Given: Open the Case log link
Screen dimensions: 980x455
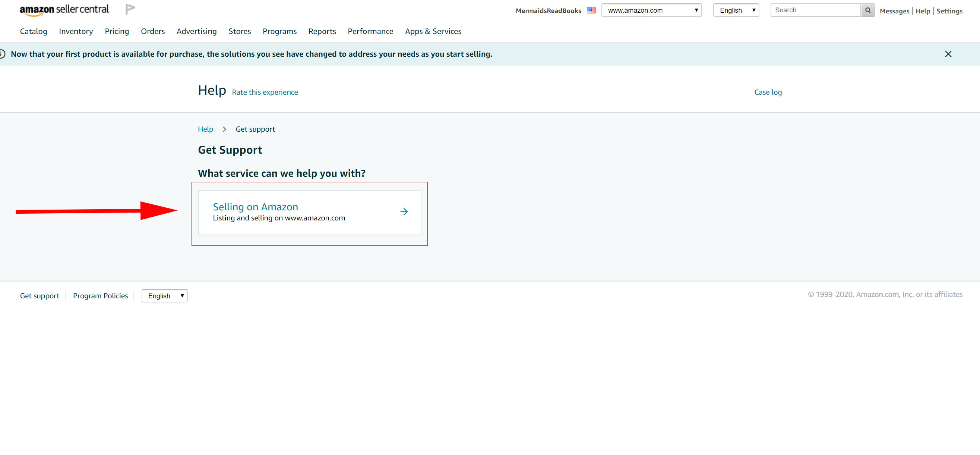Looking at the screenshot, I should pyautogui.click(x=768, y=92).
